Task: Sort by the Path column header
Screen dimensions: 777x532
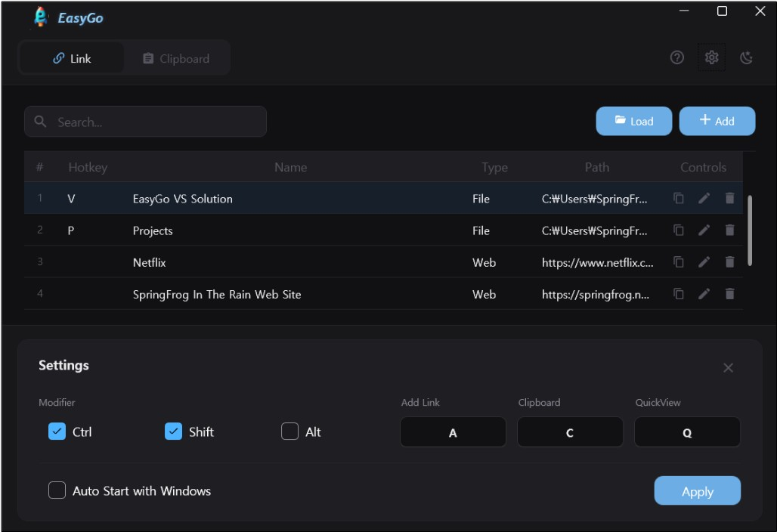Action: [x=597, y=168]
